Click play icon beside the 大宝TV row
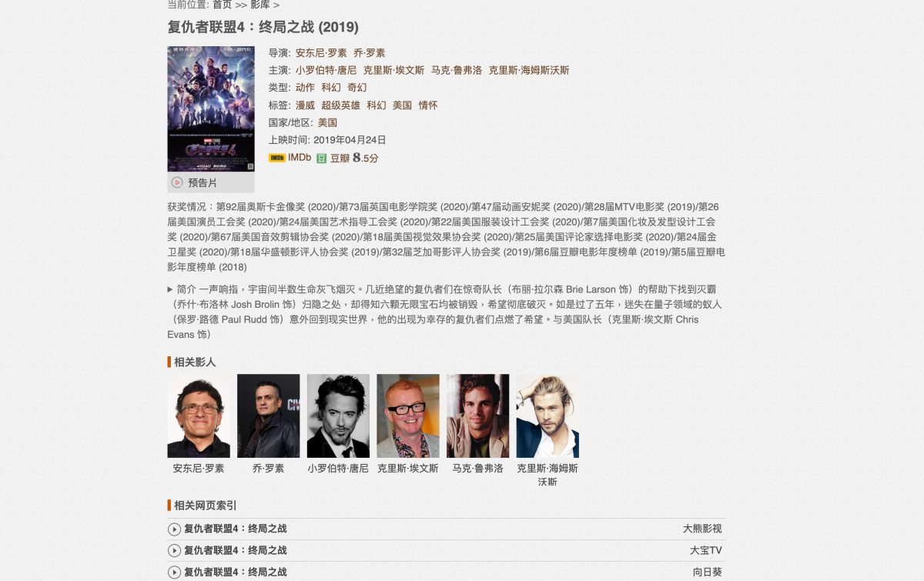This screenshot has width=924, height=581. 174,551
